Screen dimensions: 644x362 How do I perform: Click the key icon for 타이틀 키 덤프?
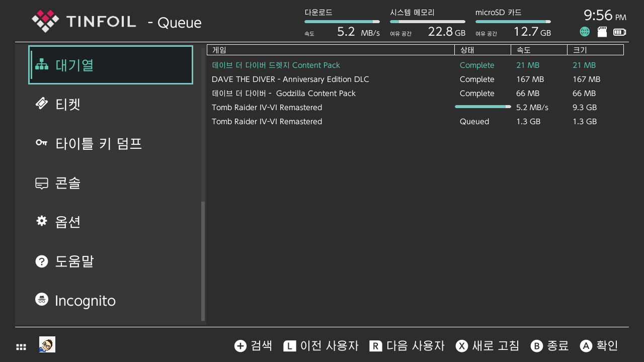click(42, 143)
